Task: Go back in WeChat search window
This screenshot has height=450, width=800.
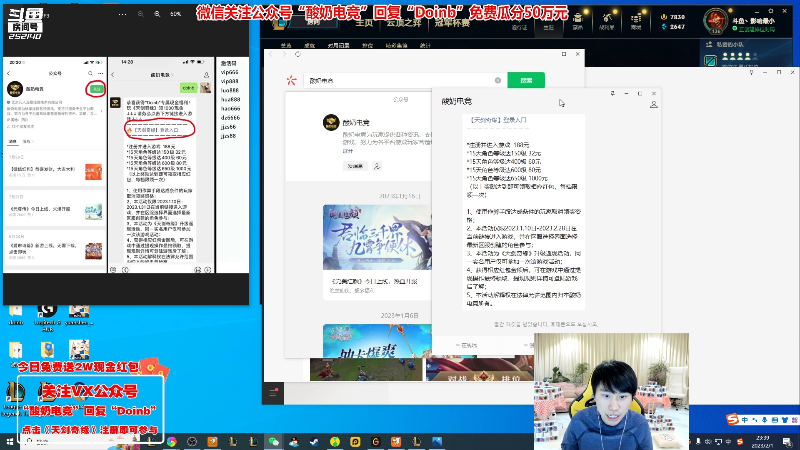Action: pos(271,54)
